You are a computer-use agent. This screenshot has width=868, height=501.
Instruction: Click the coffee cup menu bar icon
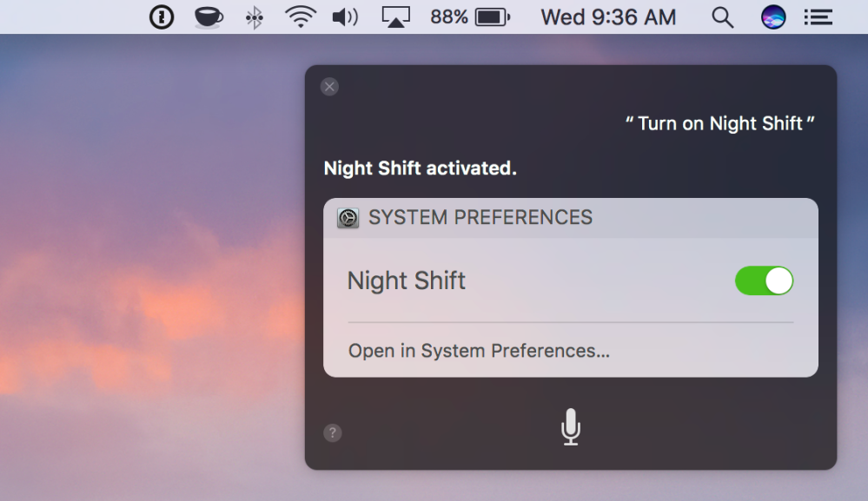coord(208,17)
